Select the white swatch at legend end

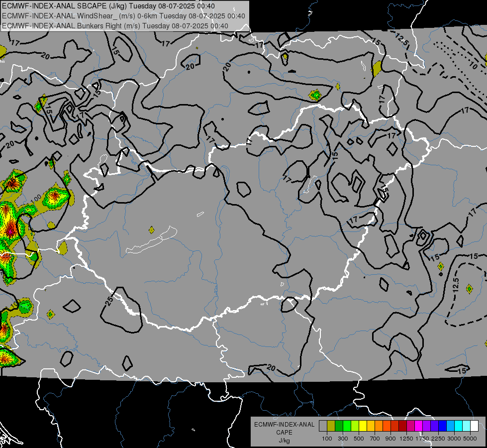(x=474, y=426)
